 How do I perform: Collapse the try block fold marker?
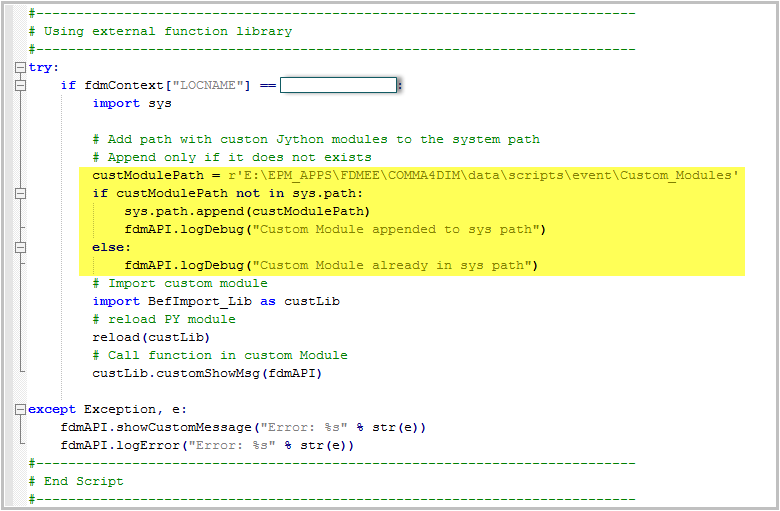[20, 67]
